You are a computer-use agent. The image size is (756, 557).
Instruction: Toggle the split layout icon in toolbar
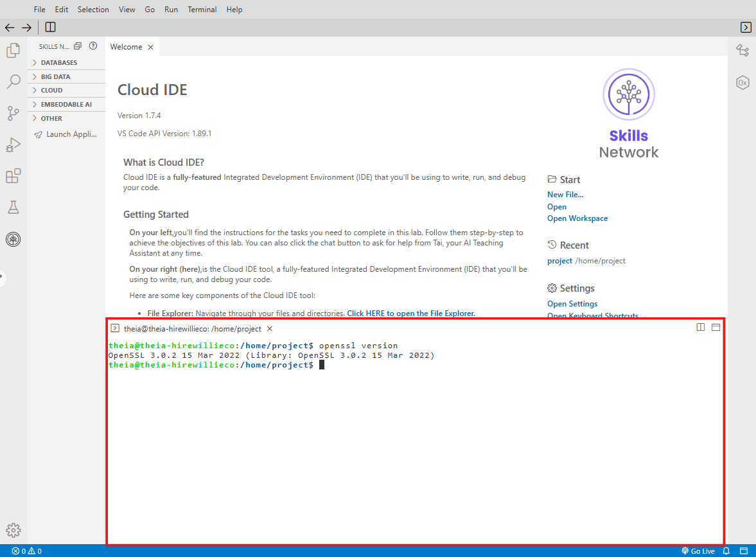[50, 27]
